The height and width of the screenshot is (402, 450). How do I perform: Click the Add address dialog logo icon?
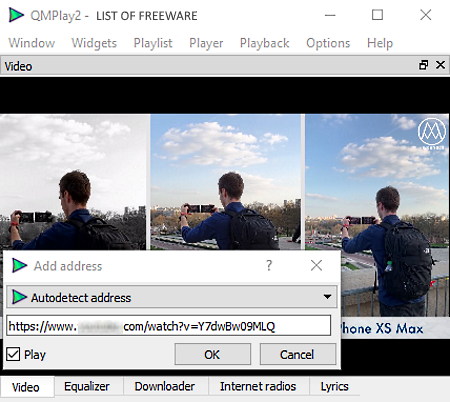[19, 266]
